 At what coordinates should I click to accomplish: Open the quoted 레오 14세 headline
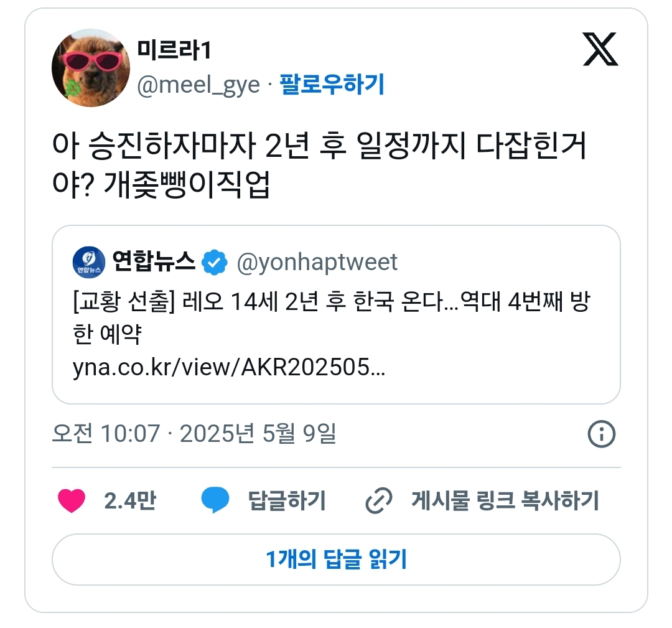pyautogui.click(x=332, y=317)
